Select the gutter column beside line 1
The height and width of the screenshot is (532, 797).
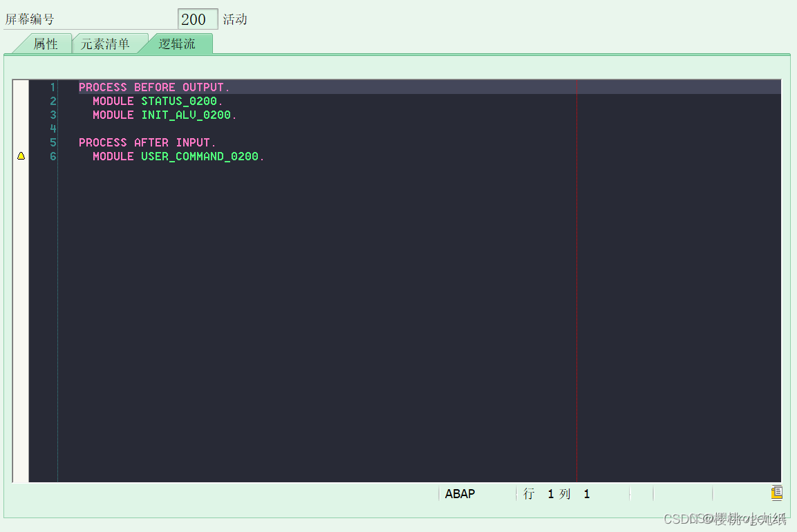[21, 87]
